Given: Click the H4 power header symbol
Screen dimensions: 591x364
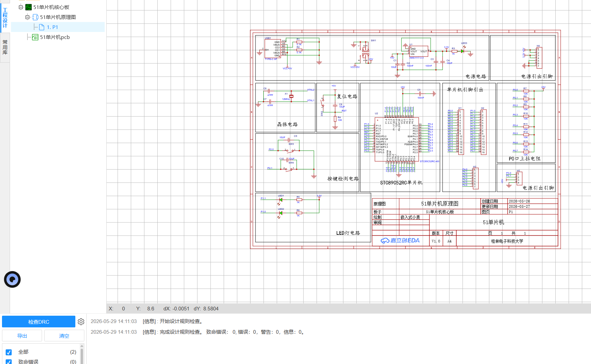Looking at the screenshot, I should 539,58.
